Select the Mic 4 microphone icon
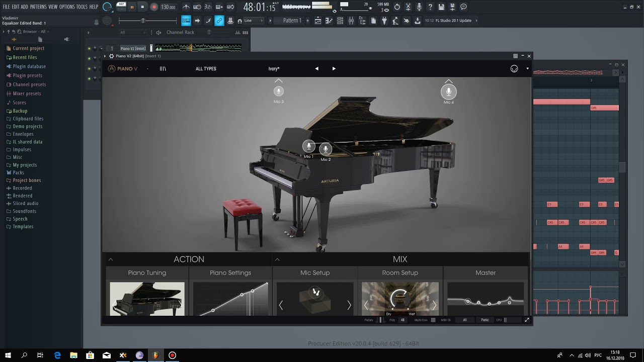 448,92
